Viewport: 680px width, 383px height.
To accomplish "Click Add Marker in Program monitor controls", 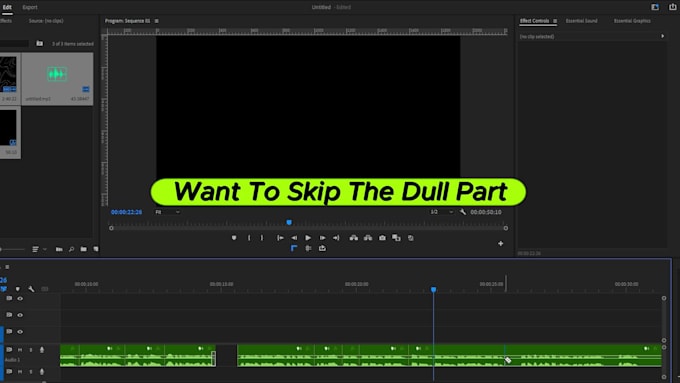I will pos(234,238).
